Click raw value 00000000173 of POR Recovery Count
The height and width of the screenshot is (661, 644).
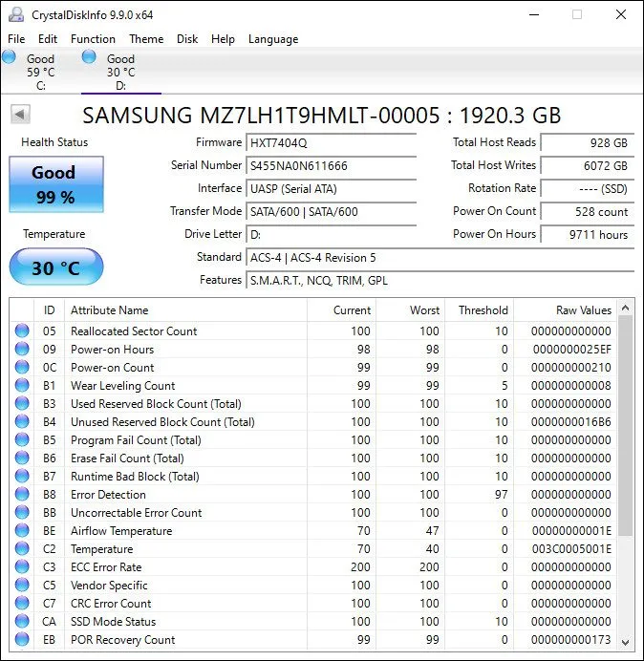point(571,639)
